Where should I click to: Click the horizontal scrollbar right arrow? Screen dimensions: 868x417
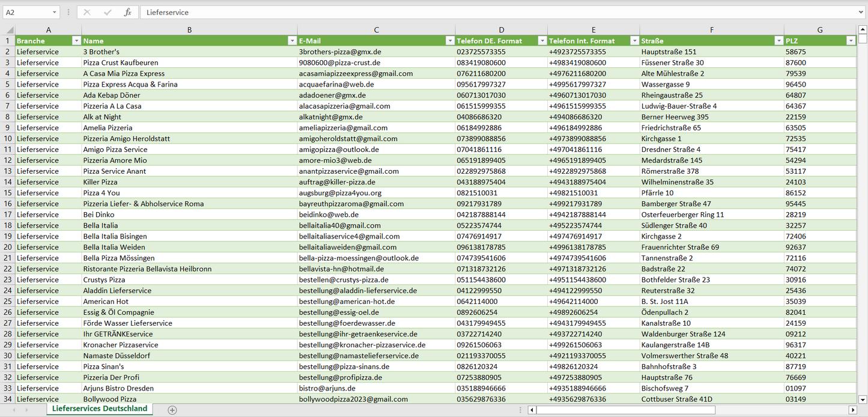852,410
